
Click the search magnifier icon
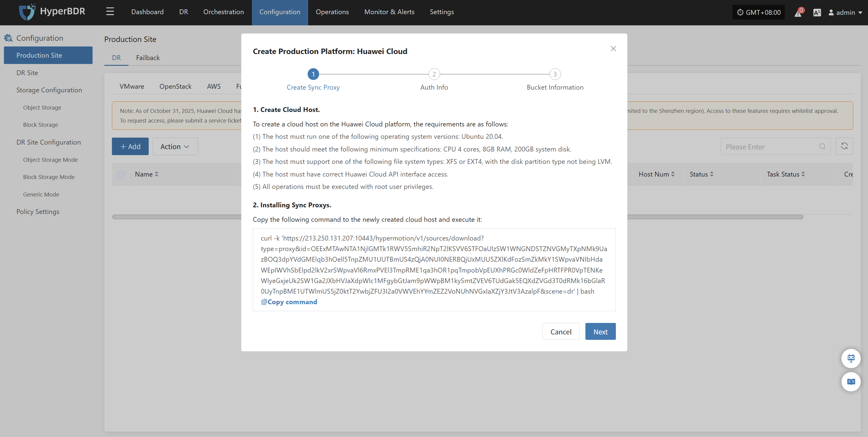tap(822, 146)
